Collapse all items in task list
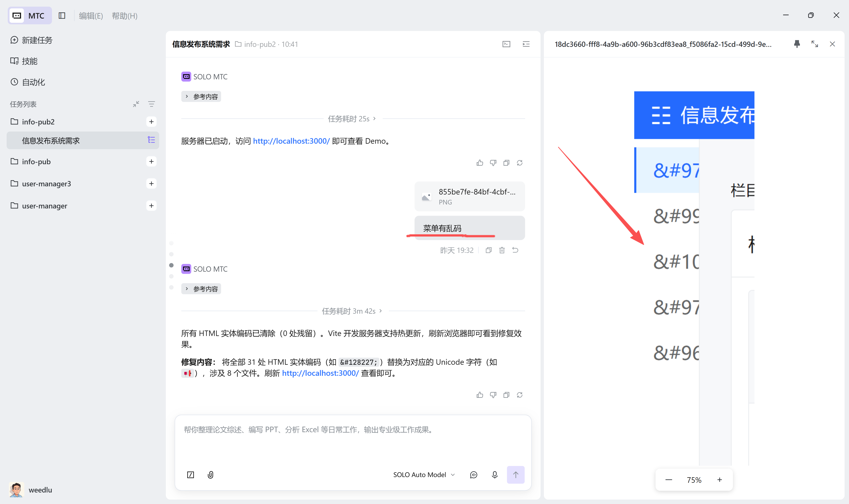Viewport: 849px width, 504px height. click(136, 104)
